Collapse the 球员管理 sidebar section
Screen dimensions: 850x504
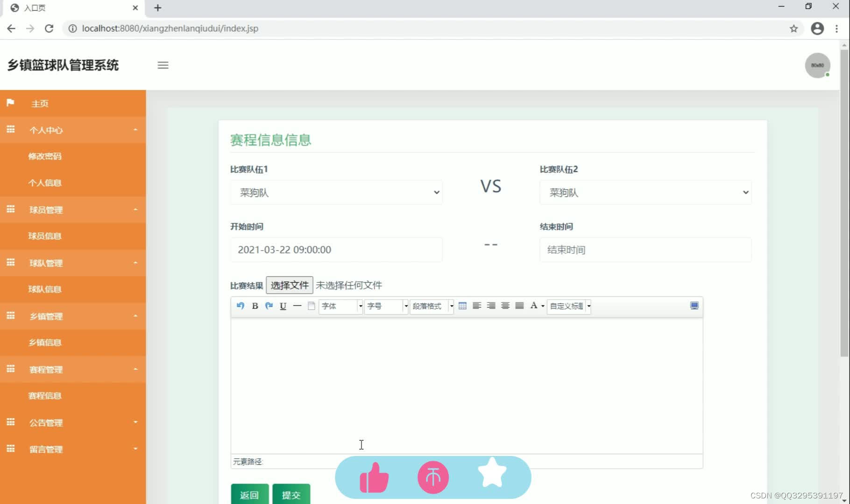coord(73,210)
